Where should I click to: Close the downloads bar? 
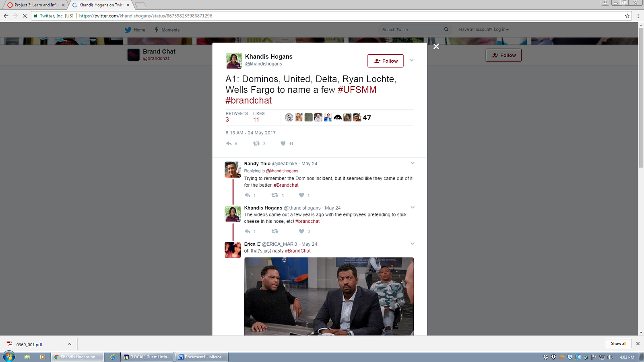click(638, 343)
